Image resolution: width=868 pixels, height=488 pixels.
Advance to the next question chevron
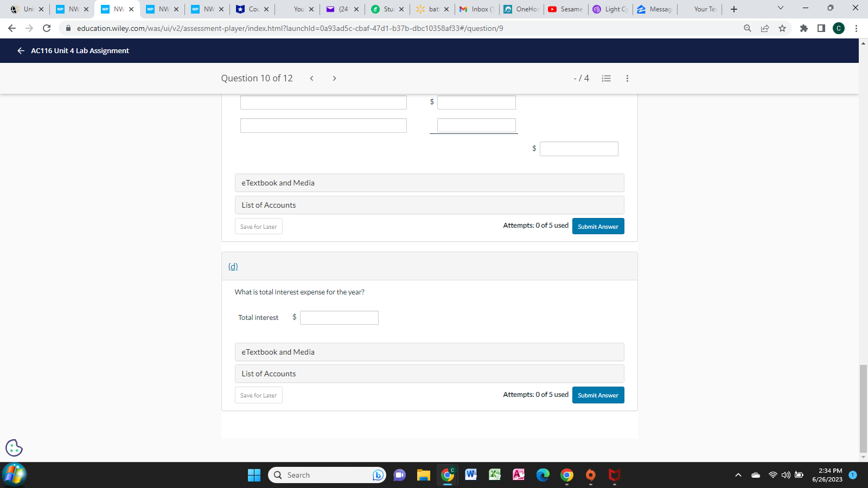(x=334, y=78)
